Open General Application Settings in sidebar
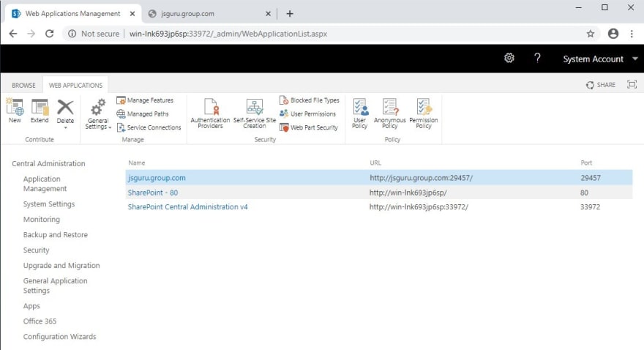Screen dimensions: 644x350 click(x=55, y=286)
